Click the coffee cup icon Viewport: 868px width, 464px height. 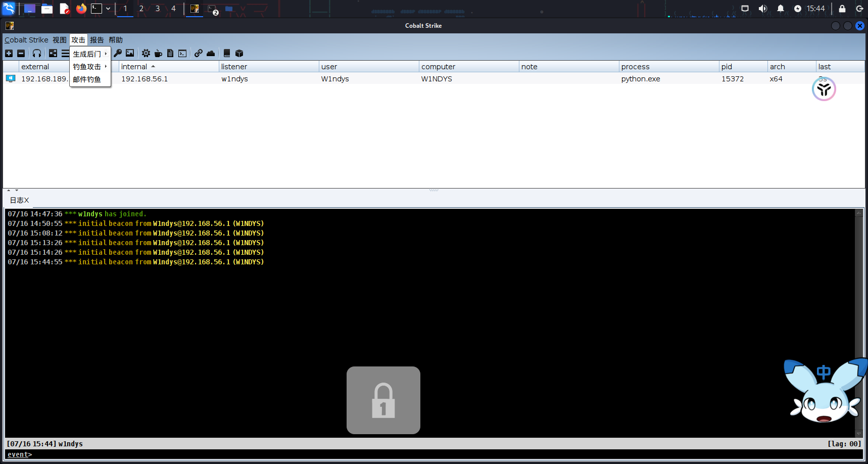point(158,53)
